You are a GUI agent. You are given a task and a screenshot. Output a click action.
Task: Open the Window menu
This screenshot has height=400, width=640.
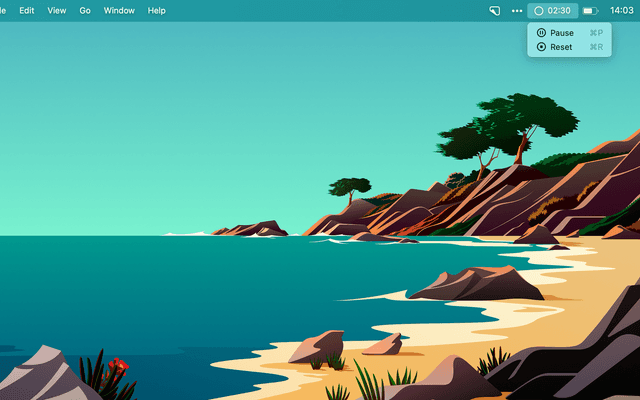coord(119,10)
